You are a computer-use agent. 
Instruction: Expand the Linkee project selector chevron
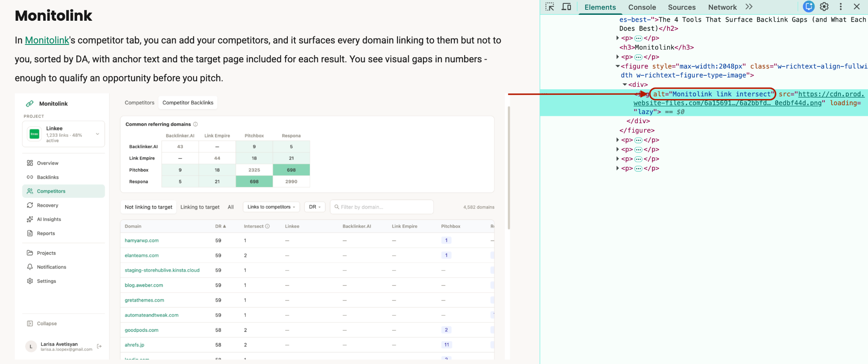(97, 134)
